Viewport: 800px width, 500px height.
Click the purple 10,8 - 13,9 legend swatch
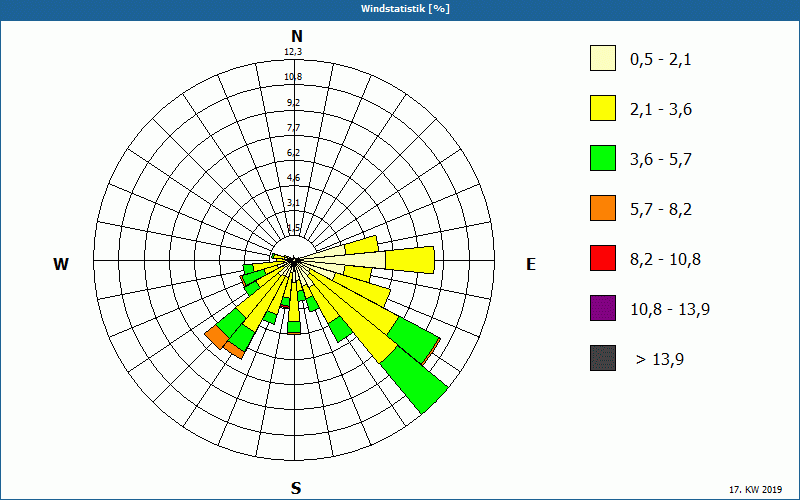tap(603, 308)
